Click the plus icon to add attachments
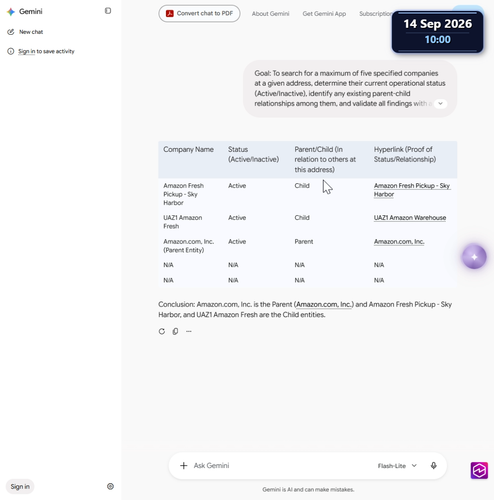The height and width of the screenshot is (500, 494). (184, 466)
